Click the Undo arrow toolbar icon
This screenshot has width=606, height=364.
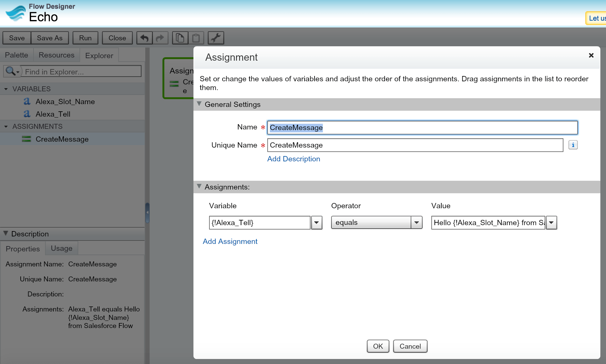144,38
